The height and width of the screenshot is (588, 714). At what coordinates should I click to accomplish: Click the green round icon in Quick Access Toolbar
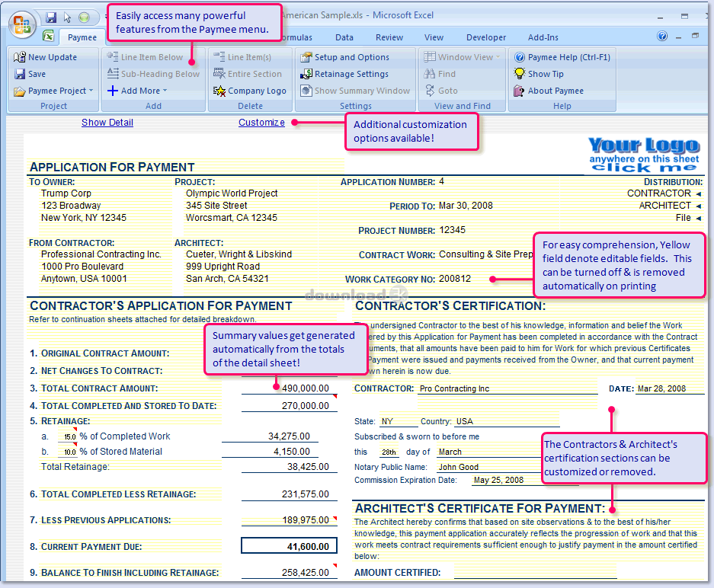click(85, 18)
